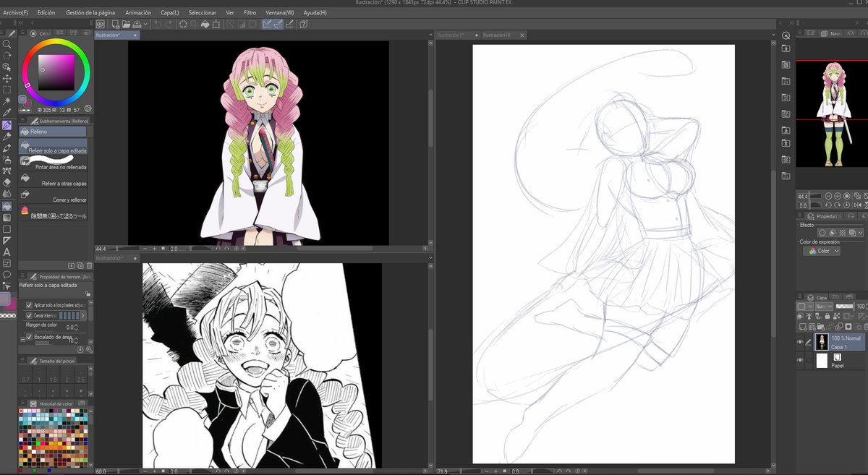Open the Animación menu
Image resolution: width=868 pixels, height=475 pixels.
click(x=138, y=12)
